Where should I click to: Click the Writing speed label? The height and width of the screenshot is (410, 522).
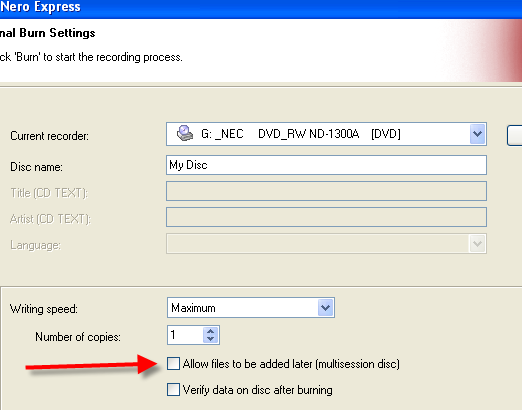tap(44, 309)
